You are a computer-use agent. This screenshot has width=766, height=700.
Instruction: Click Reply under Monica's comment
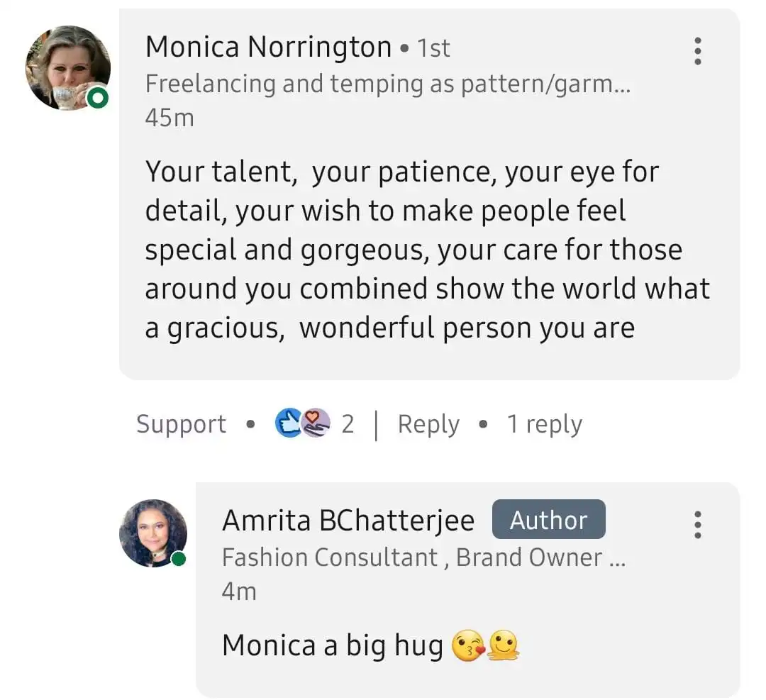(x=428, y=424)
